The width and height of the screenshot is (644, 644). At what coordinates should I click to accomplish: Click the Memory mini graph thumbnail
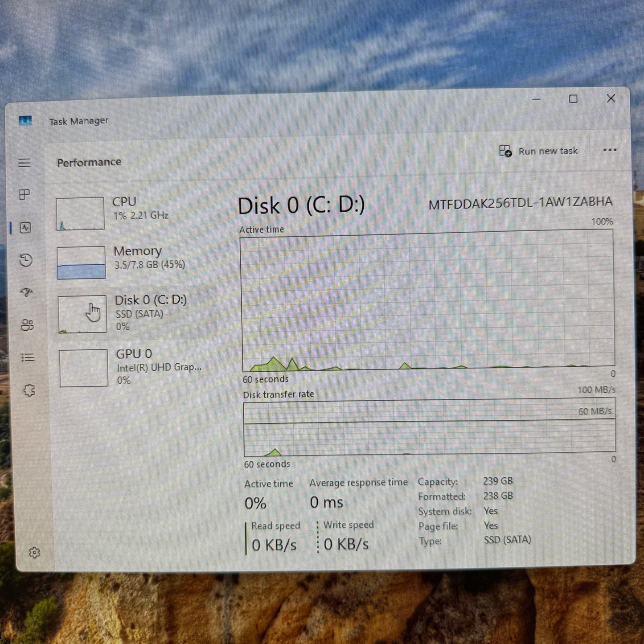click(81, 263)
